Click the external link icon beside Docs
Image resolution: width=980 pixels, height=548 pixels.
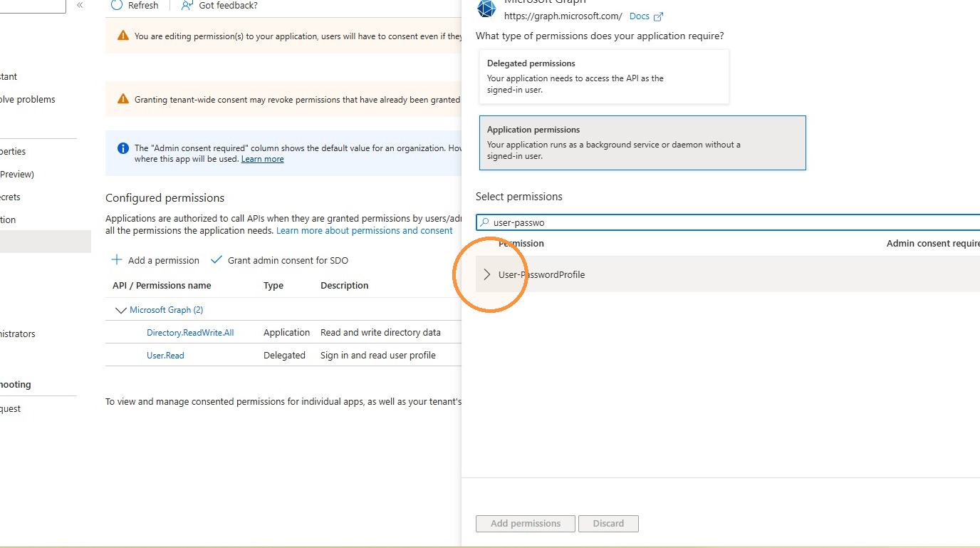click(658, 16)
